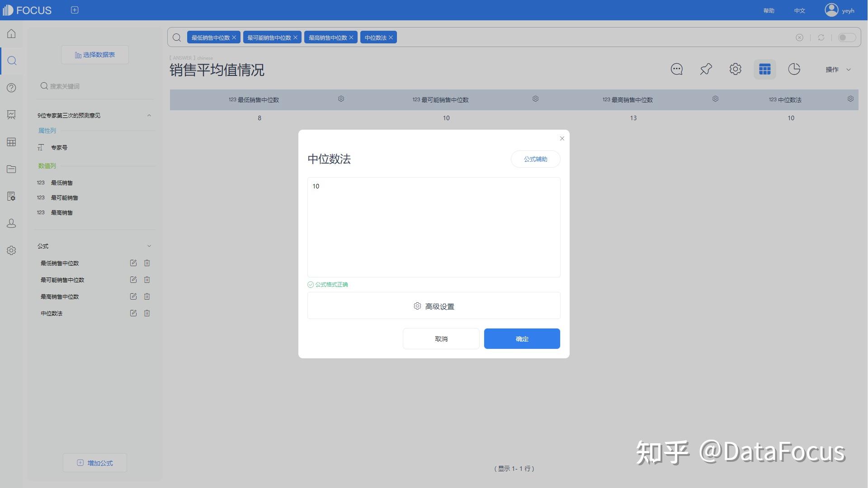Screen dimensions: 868x488
Task: Open the help question-mark sidebar icon
Action: [x=11, y=88]
